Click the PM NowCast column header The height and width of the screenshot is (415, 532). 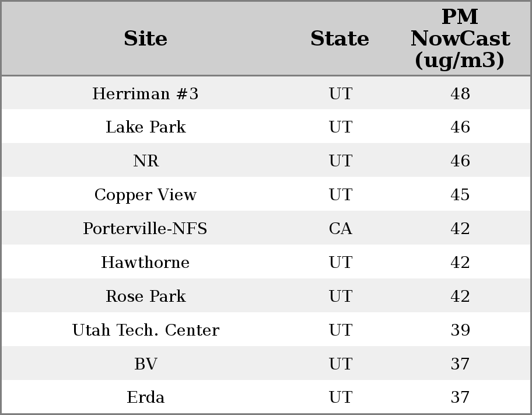coord(460,39)
